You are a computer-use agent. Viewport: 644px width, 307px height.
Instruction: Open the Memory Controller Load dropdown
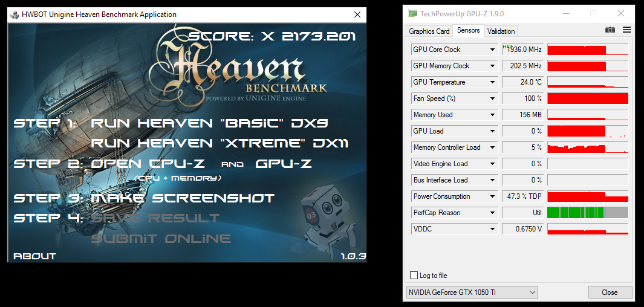[x=492, y=147]
